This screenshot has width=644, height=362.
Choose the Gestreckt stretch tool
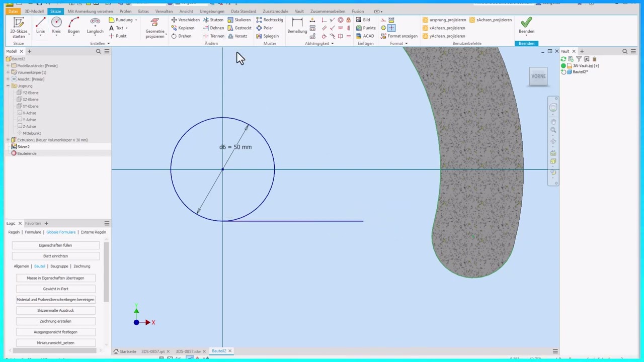tap(239, 28)
